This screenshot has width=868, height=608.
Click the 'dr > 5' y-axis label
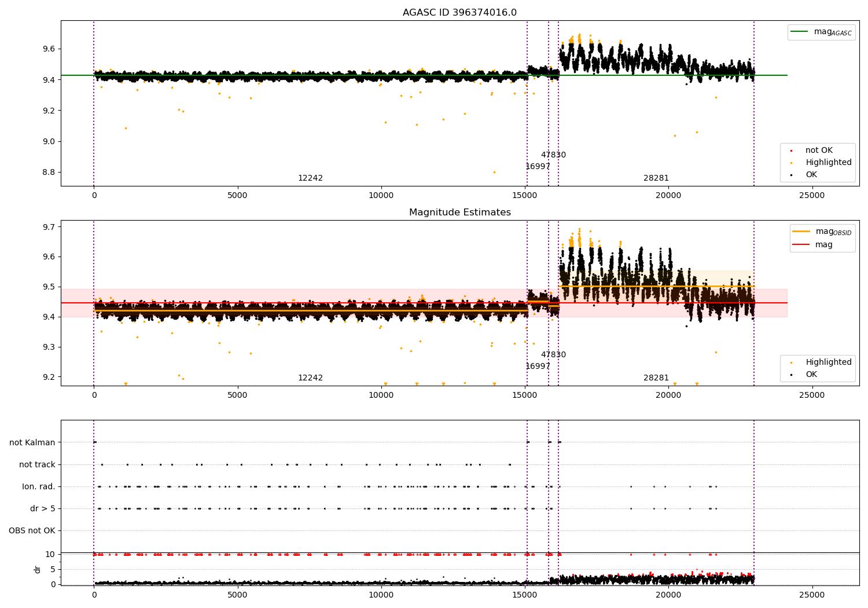pos(43,508)
